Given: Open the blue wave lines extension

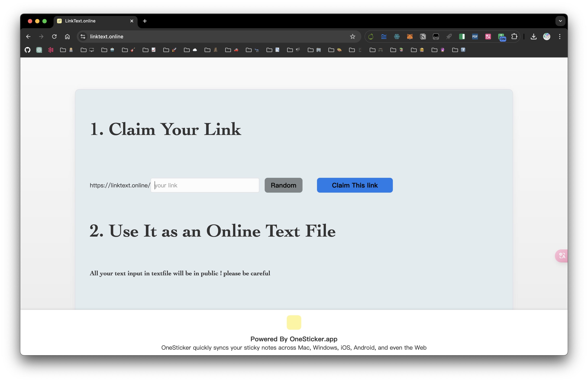Looking at the screenshot, I should click(384, 37).
